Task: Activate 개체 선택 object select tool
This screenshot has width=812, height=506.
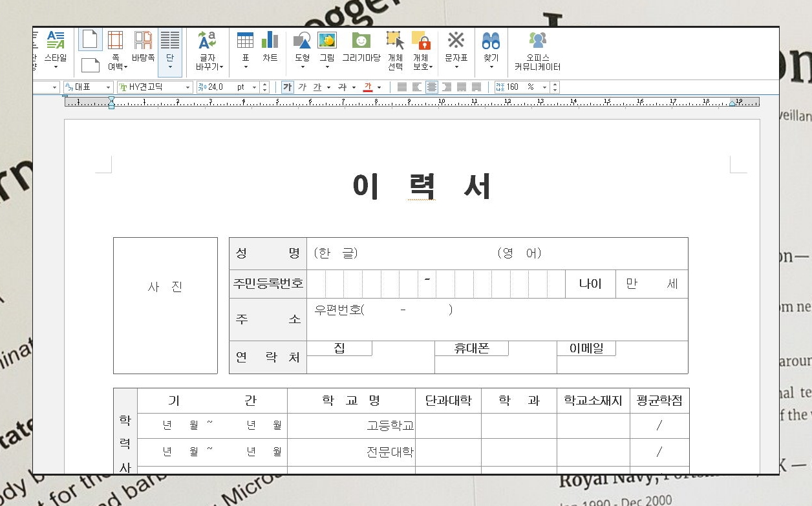Action: click(396, 50)
